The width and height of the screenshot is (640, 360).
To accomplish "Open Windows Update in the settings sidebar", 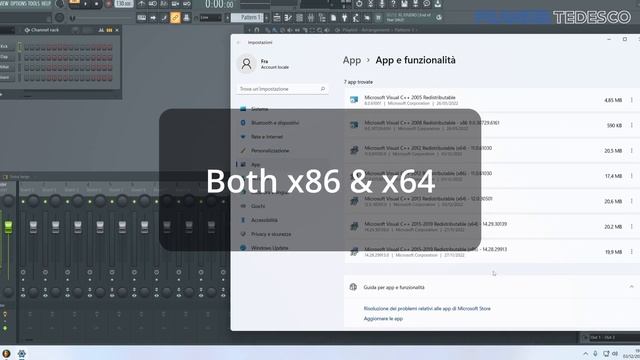I will click(x=269, y=248).
